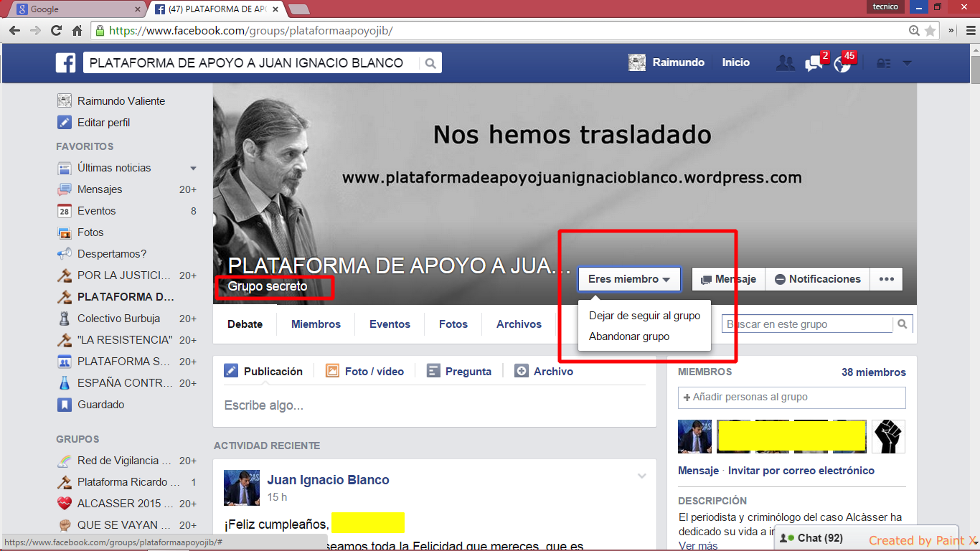Click the Facebook logo icon
Viewport: 980px width, 551px height.
[x=66, y=63]
